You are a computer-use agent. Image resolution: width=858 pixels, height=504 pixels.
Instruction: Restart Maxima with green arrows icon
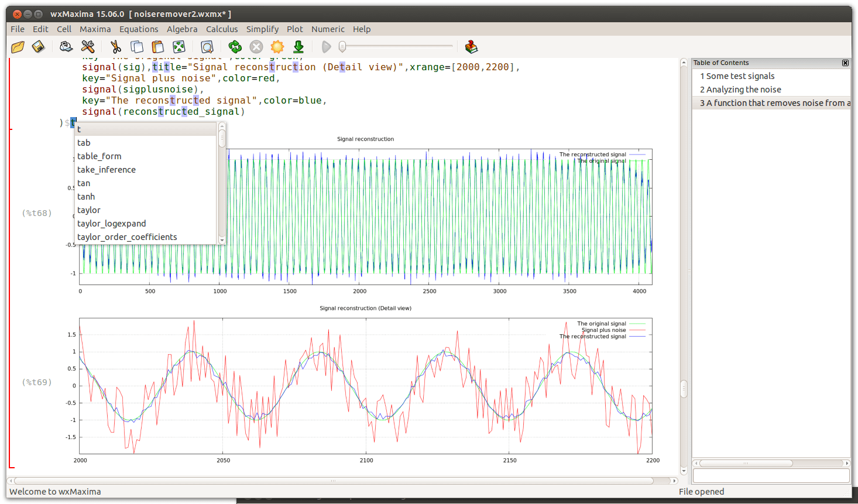(x=235, y=47)
